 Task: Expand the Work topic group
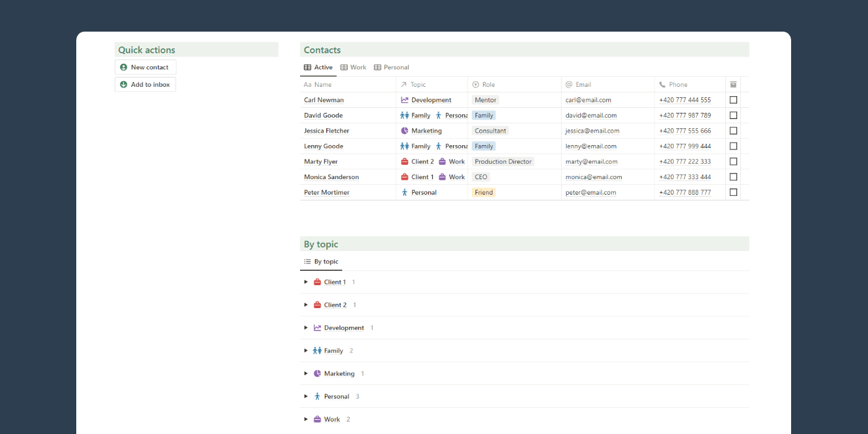click(306, 420)
